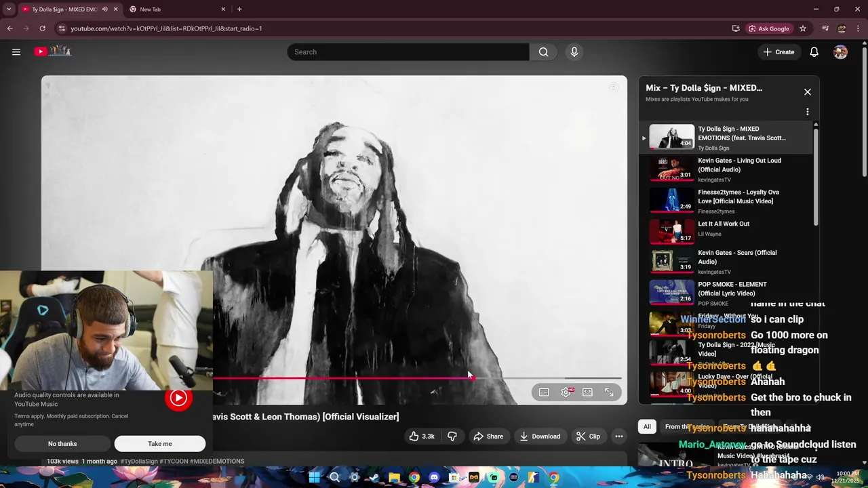Close the Ty Dolla $ign tab

(115, 9)
